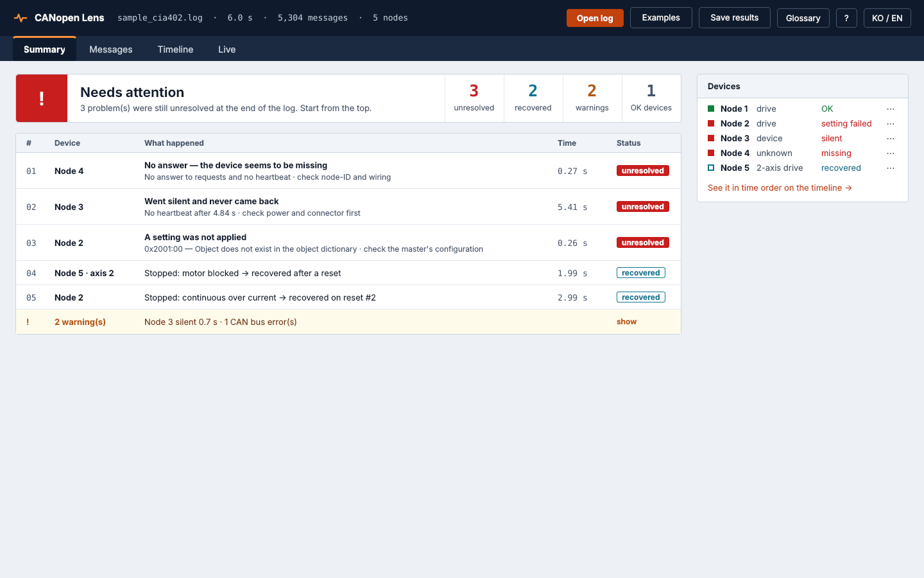Click Node 3 'silent' status in Devices
This screenshot has width=924, height=578.
pos(832,139)
